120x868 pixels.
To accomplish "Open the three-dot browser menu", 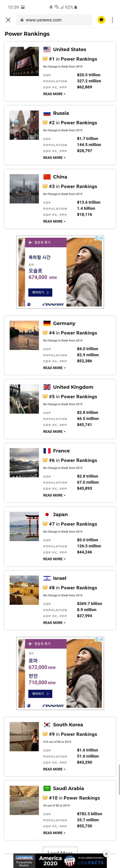I will 112,20.
